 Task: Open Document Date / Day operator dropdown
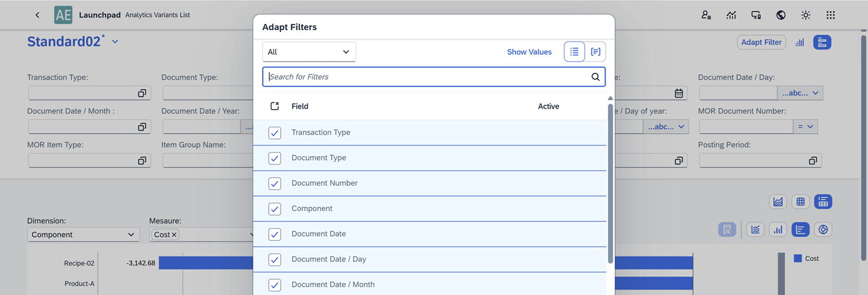pos(800,93)
